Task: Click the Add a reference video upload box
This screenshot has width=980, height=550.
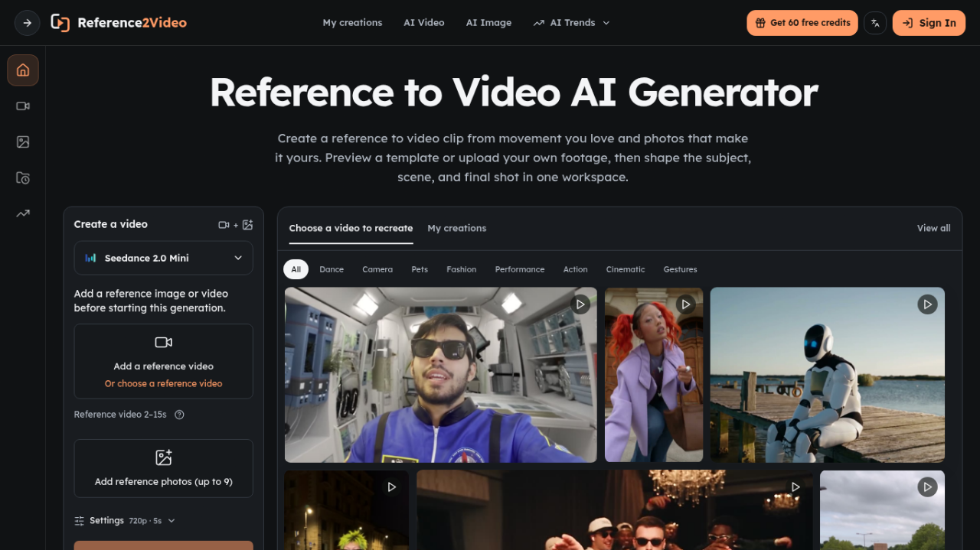Action: pyautogui.click(x=163, y=361)
